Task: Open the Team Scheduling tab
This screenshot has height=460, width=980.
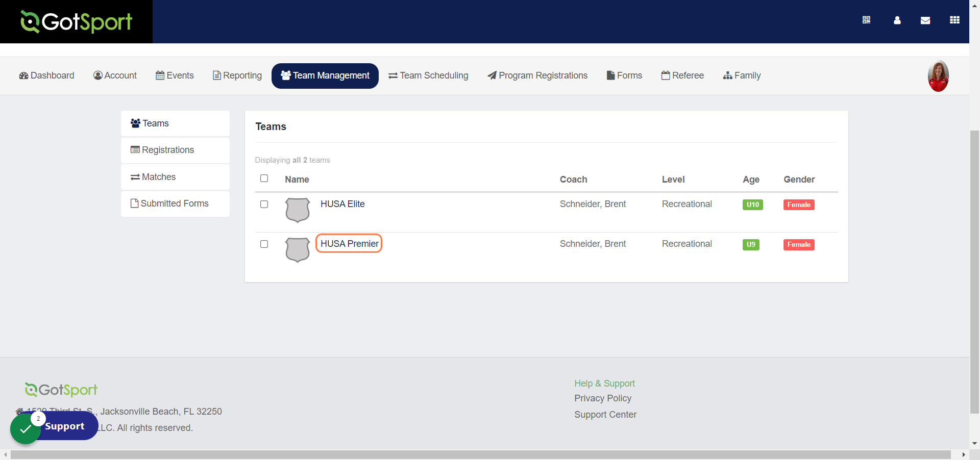Action: point(428,75)
